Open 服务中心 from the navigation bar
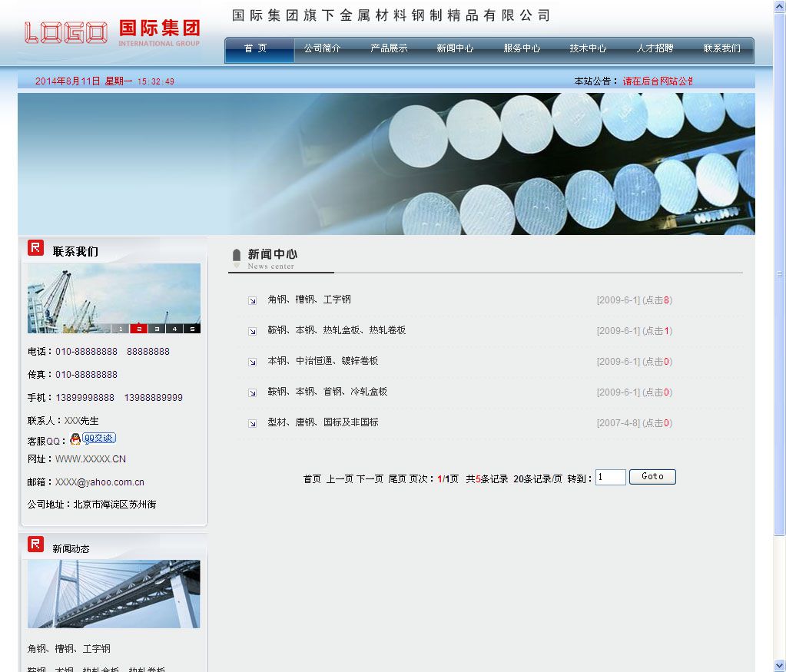This screenshot has width=786, height=672. (x=522, y=48)
